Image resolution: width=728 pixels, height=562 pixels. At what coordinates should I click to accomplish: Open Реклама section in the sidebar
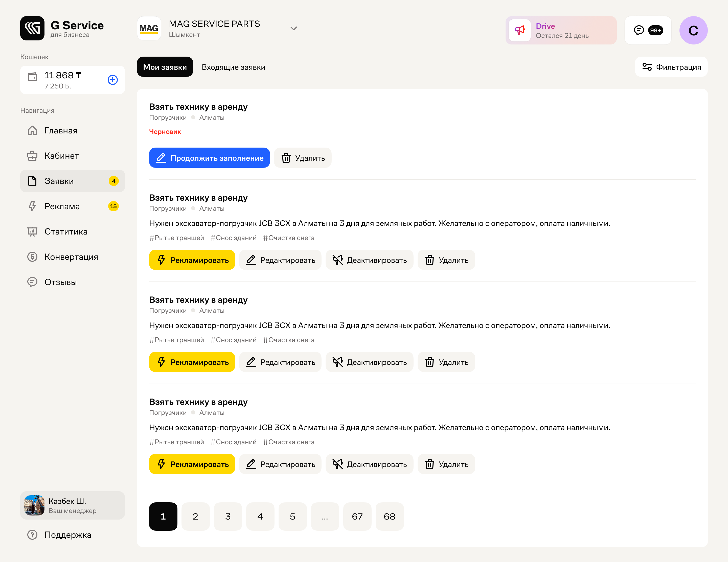pyautogui.click(x=72, y=206)
